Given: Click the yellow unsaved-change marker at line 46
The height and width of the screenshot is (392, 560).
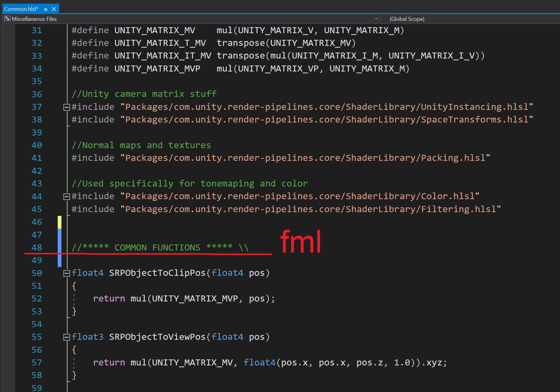Looking at the screenshot, I should (x=59, y=222).
